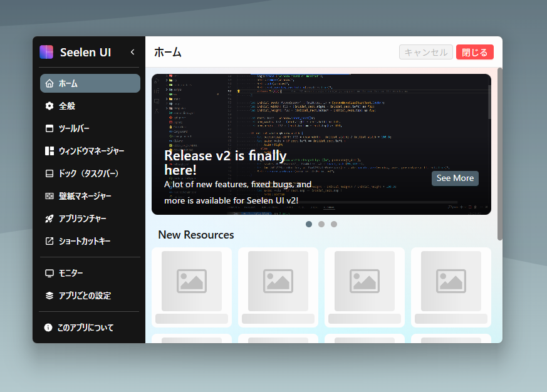Open the 全般 settings label
Viewport: 547px width, 392px height.
click(67, 106)
